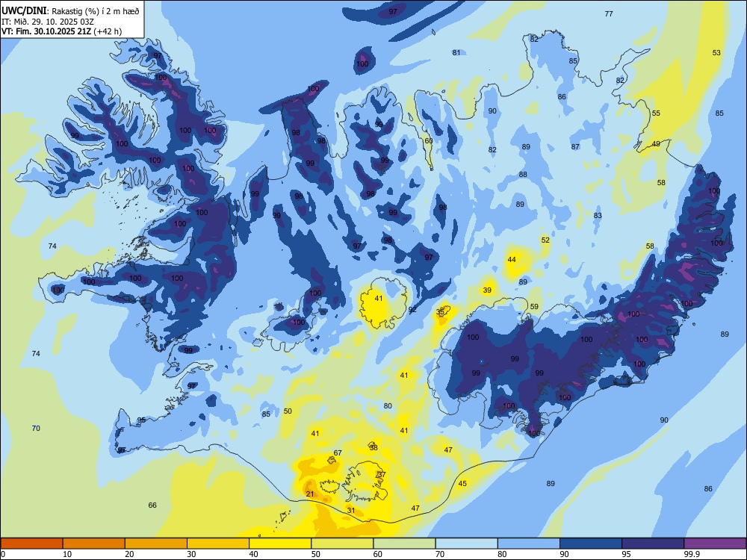Viewport: 747px width, 560px height.
Task: Click the map value '92'
Action: click(412, 310)
